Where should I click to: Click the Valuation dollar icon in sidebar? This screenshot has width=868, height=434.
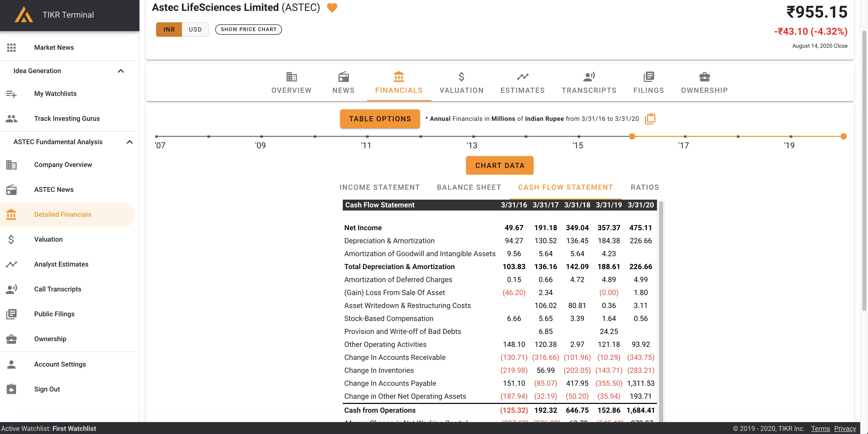coord(11,239)
